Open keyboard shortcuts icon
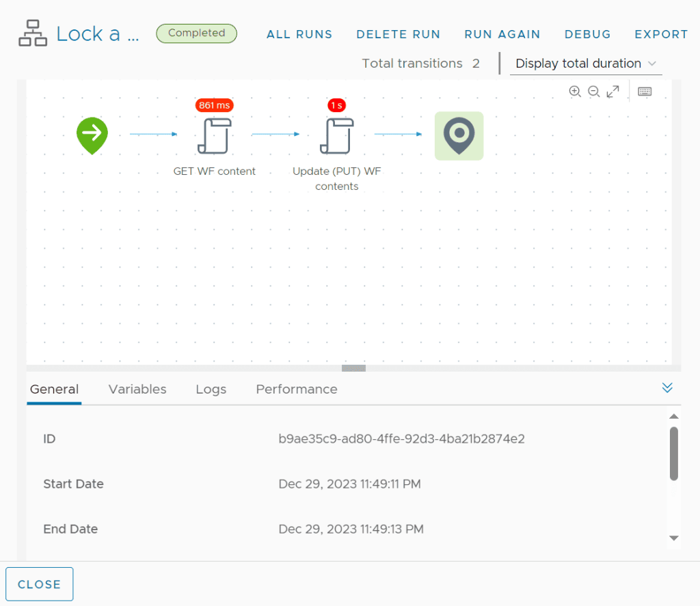 [645, 92]
